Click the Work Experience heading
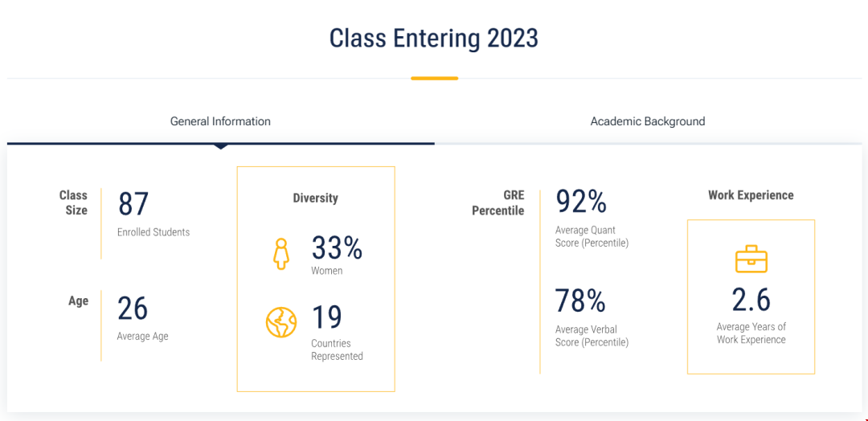Screen dimensions: 868x421 point(751,195)
